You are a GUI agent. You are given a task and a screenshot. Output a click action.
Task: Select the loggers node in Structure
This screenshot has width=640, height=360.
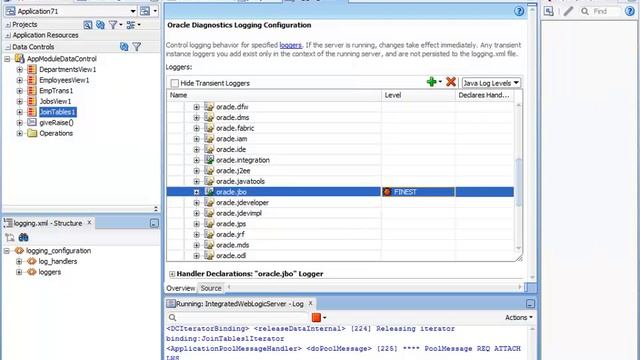point(50,272)
